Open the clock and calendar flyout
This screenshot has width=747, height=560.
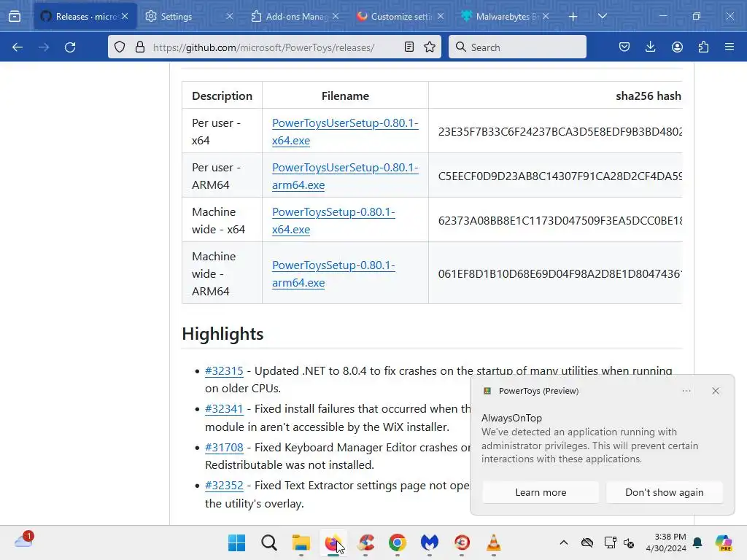coord(666,542)
